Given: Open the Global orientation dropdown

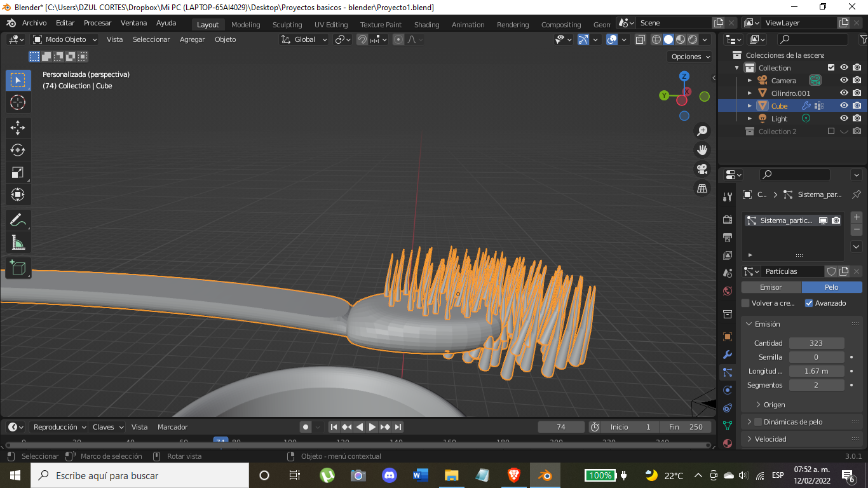Looking at the screenshot, I should click(x=304, y=39).
